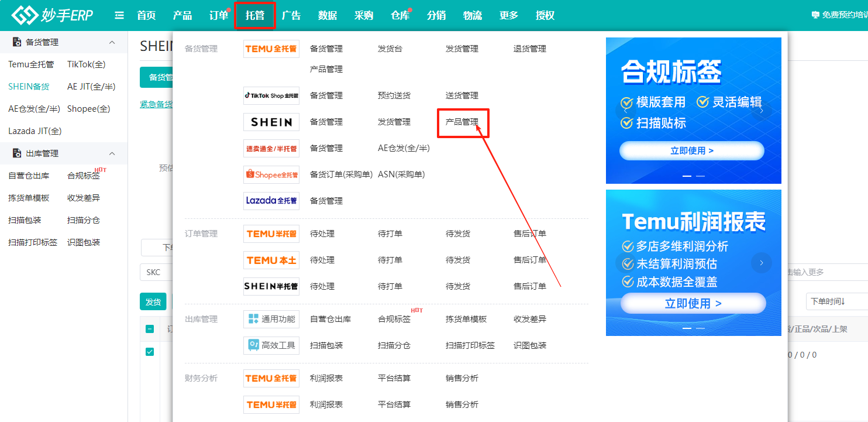Uncheck the checked row checkbox
The image size is (868, 422).
150,352
